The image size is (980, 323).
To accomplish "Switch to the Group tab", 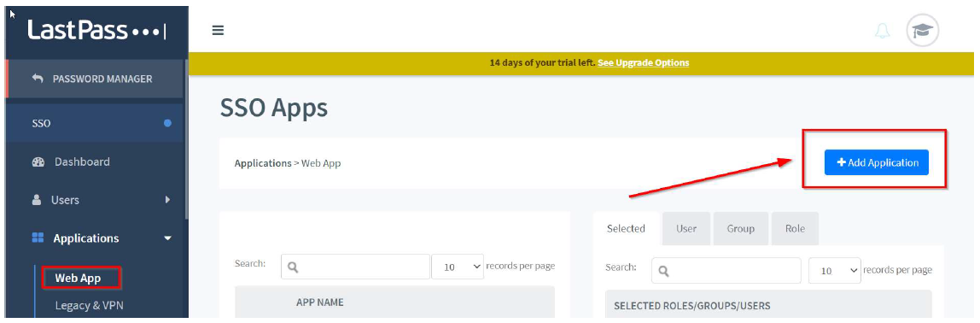I will (741, 229).
